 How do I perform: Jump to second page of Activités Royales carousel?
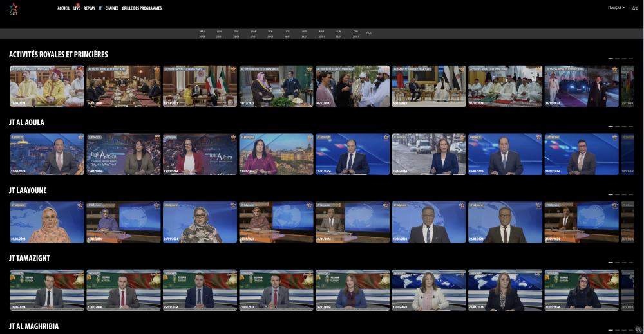[617, 59]
